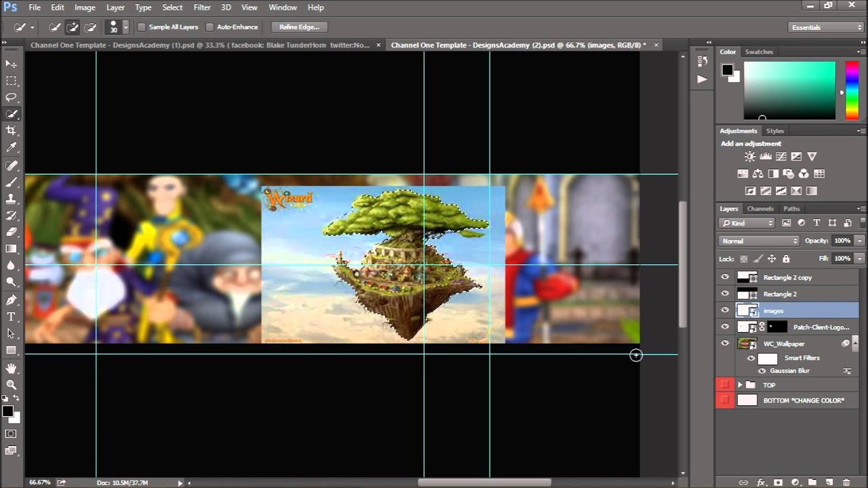Open the File menu
This screenshot has height=488, width=868.
pyautogui.click(x=35, y=7)
